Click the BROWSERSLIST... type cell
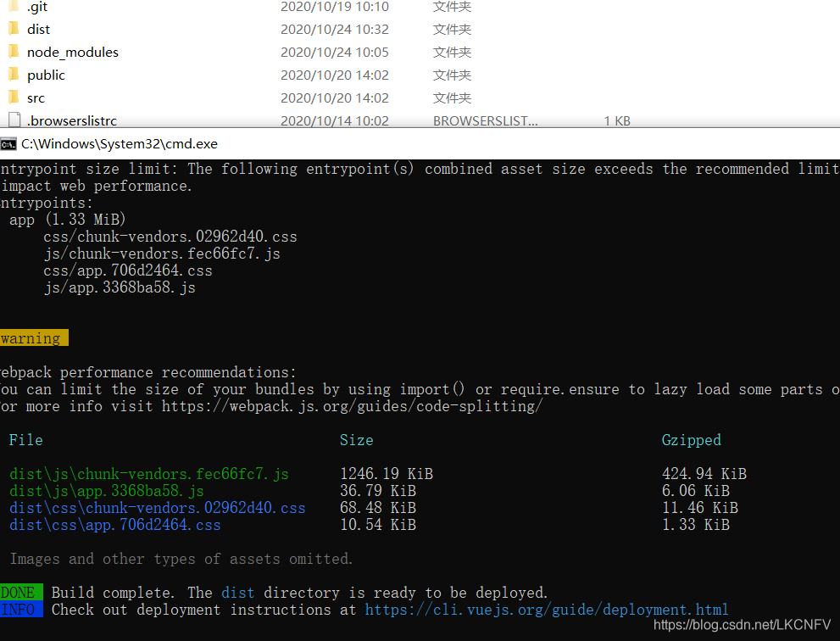This screenshot has width=840, height=641. (x=486, y=120)
